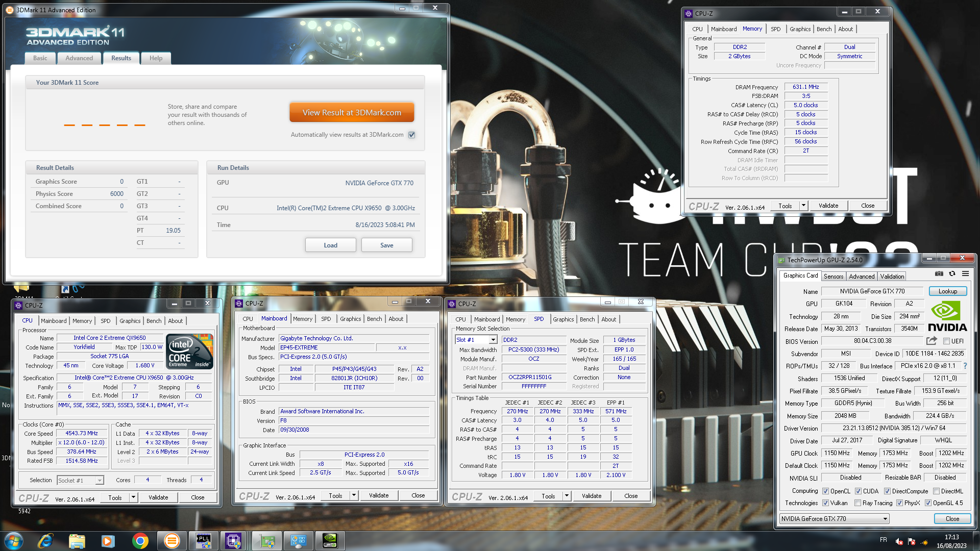980x551 pixels.
Task: Toggle the DirectML checkbox
Action: [x=936, y=491]
